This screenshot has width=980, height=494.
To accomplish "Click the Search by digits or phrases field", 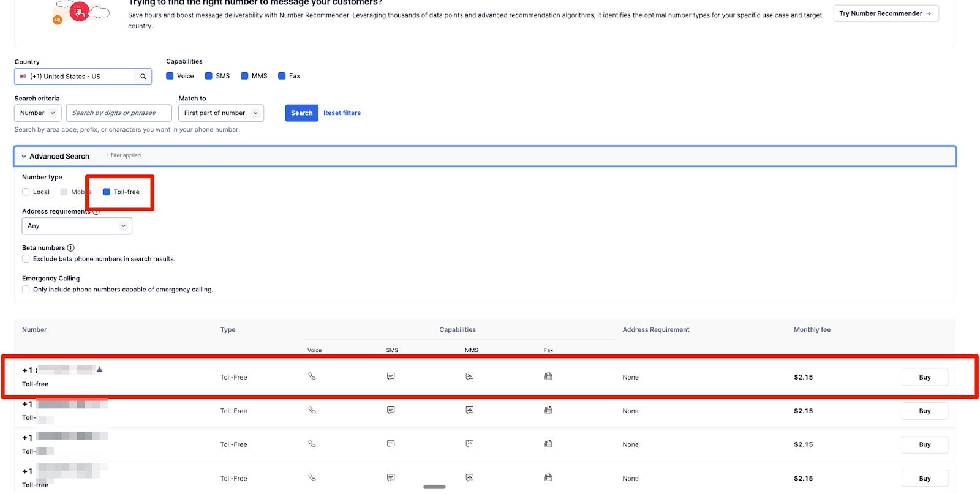I will (x=119, y=113).
